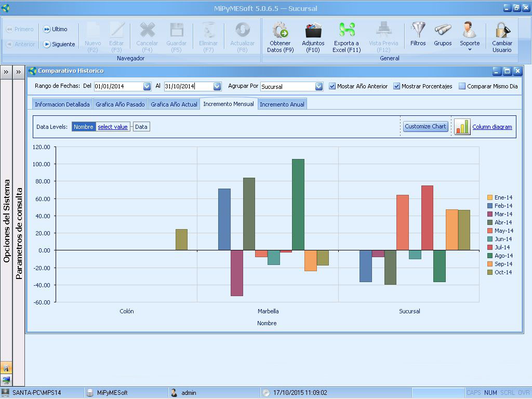Expand the Parametros de consulta panel
The height and width of the screenshot is (399, 532).
pos(18,72)
